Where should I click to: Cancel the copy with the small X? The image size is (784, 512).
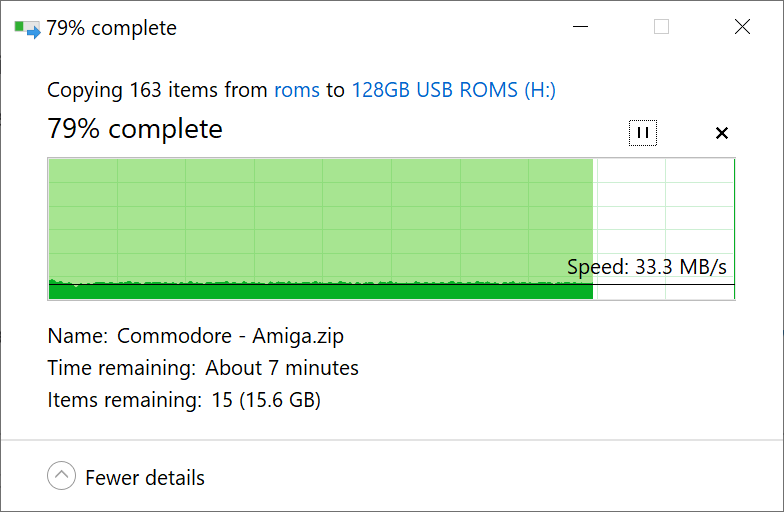coord(722,133)
